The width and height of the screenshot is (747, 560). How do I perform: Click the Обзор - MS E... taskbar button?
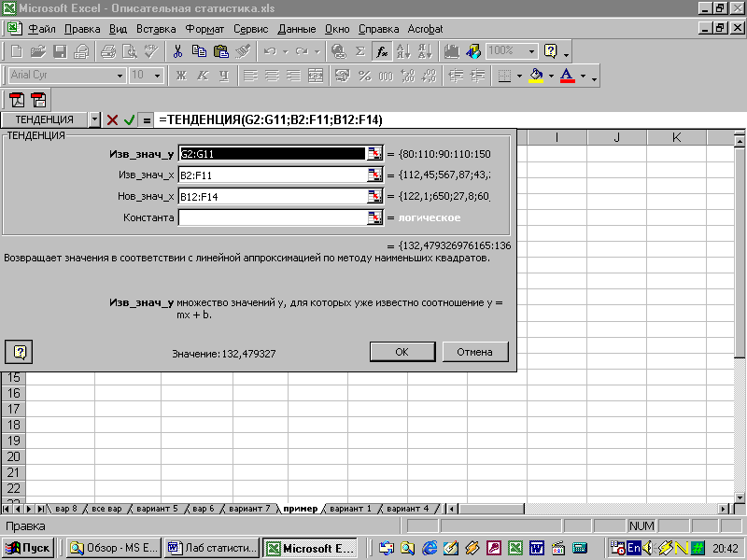114,548
